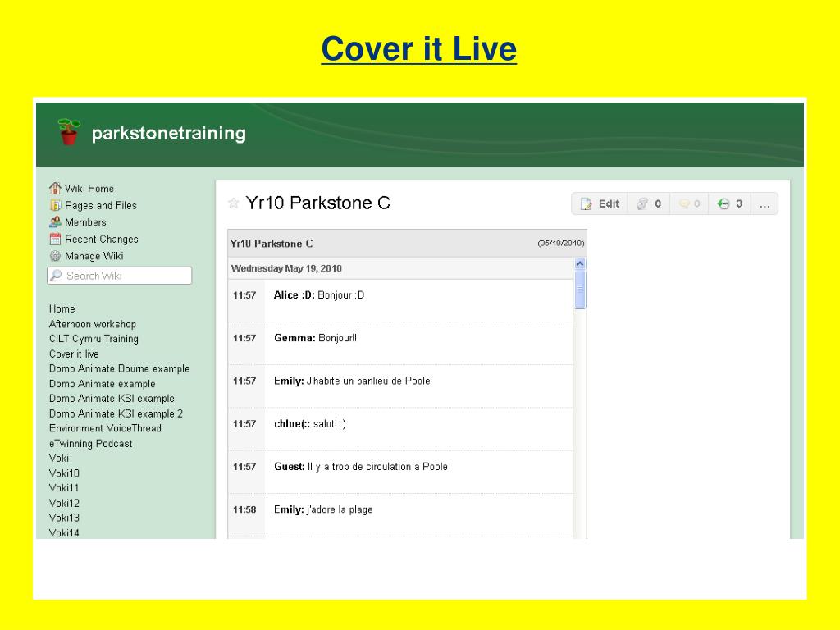Open the Afternoon workshop page

tap(92, 324)
